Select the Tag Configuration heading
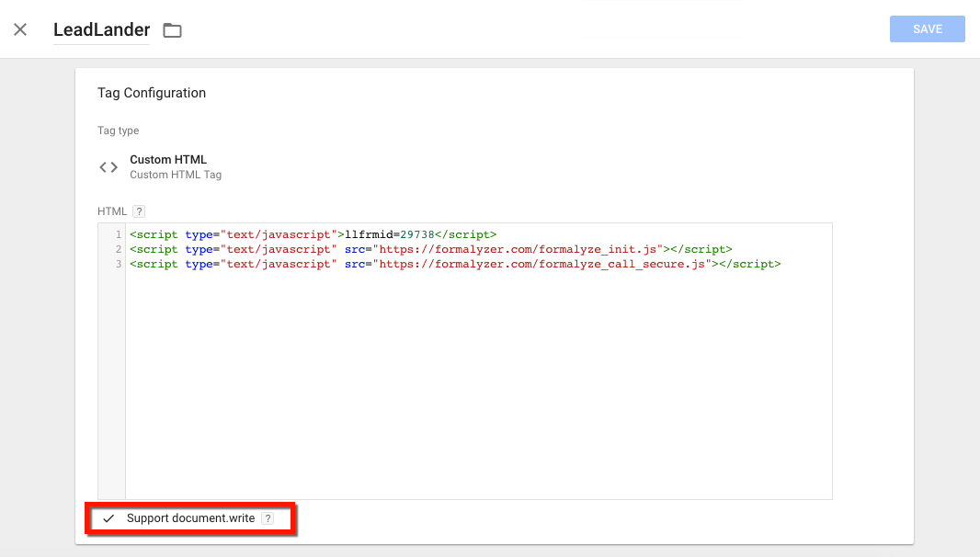Screen dimensions: 980x557 tap(152, 93)
